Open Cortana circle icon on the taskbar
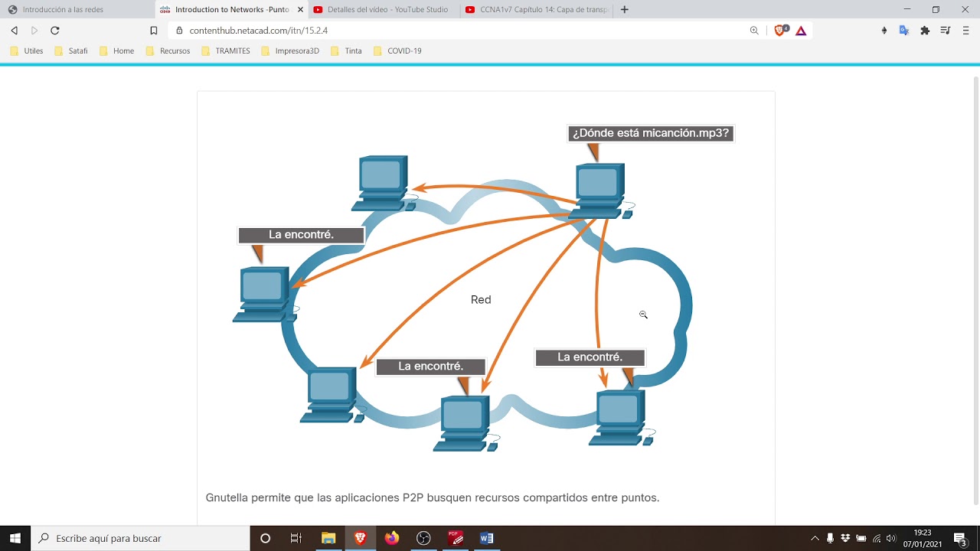Image resolution: width=980 pixels, height=551 pixels. click(x=265, y=538)
